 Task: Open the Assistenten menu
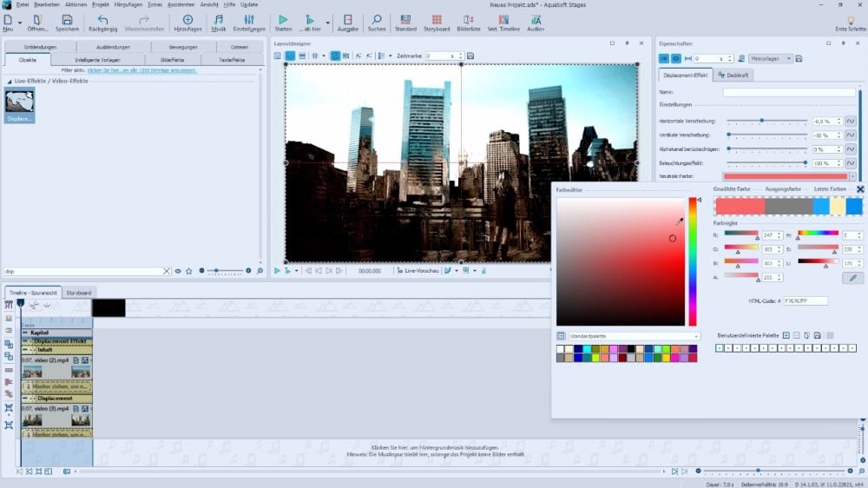pyautogui.click(x=181, y=4)
